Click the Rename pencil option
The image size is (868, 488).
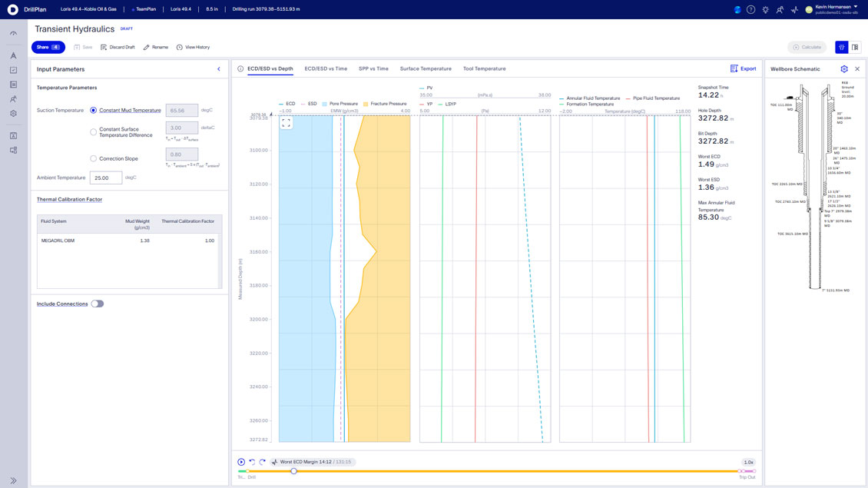pyautogui.click(x=156, y=47)
